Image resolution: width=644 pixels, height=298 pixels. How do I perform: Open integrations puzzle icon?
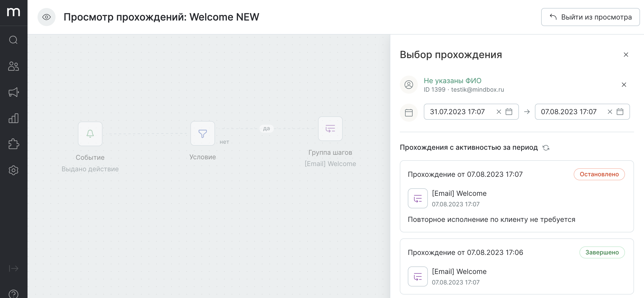click(14, 144)
